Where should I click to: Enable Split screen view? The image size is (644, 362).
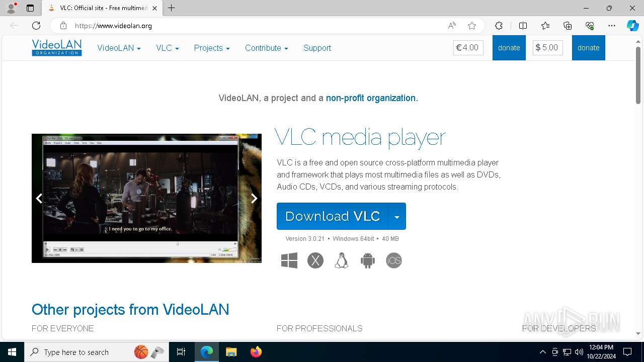pyautogui.click(x=523, y=26)
